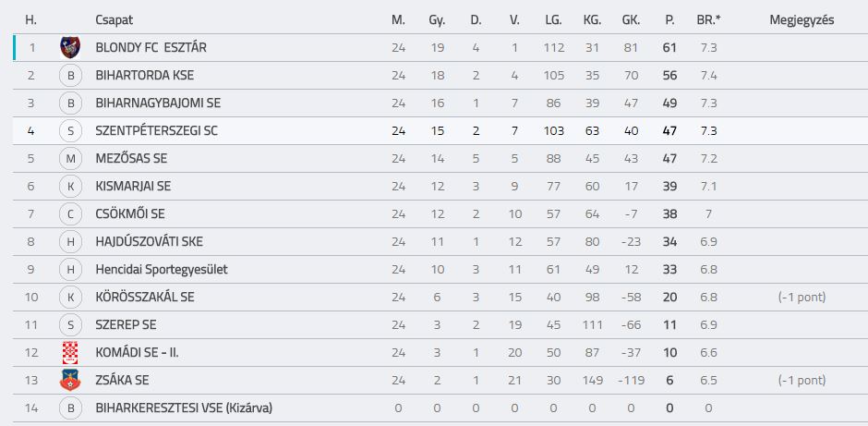Click the BR.* column header
Screen dimensions: 868x426
pos(708,20)
